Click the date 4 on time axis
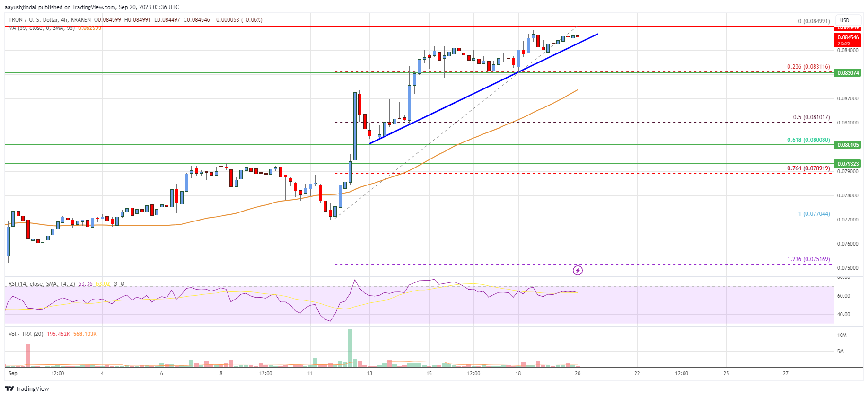The height and width of the screenshot is (397, 868). click(x=102, y=373)
